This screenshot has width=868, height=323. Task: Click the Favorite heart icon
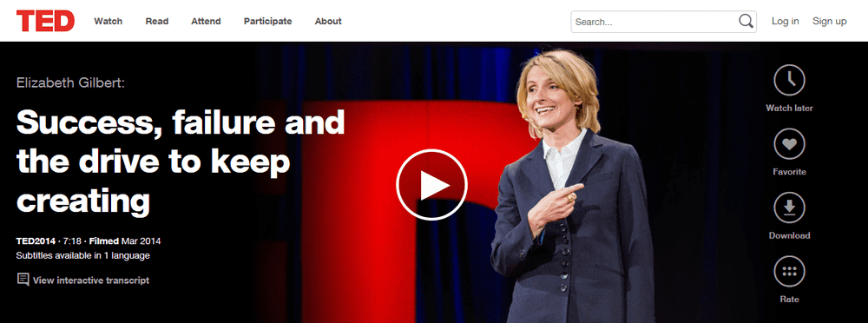(x=789, y=144)
